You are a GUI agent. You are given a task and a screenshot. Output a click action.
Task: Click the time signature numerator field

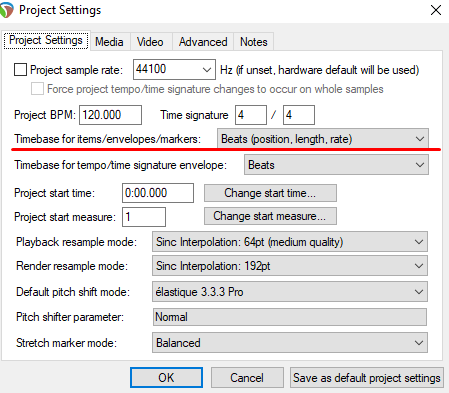point(251,115)
